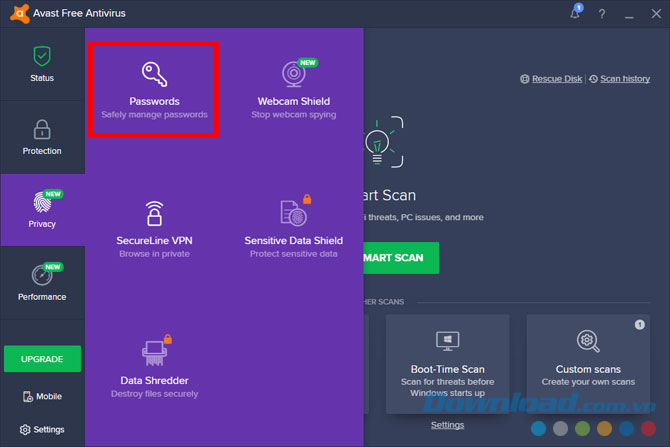
Task: Open the Performance section in sidebar
Action: pyautogui.click(x=42, y=282)
